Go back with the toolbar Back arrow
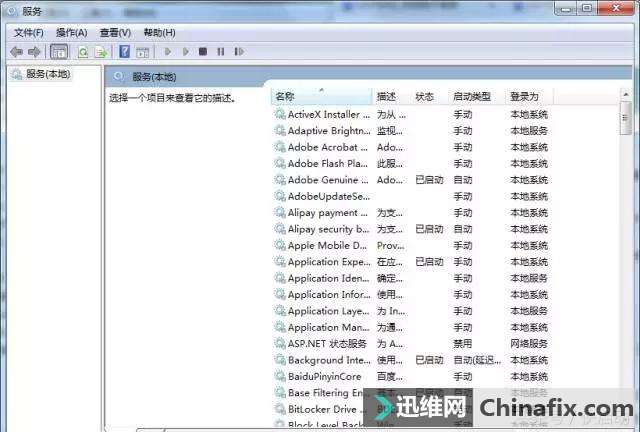640x432 pixels. [16, 51]
